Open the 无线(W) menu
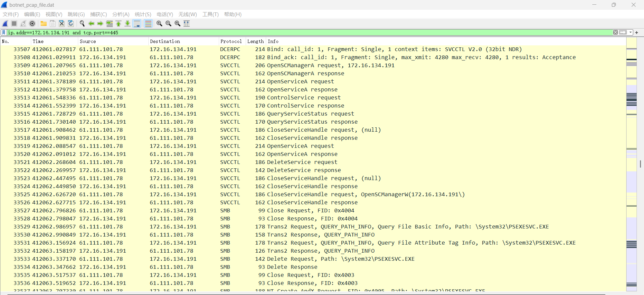644x295 pixels. [188, 14]
